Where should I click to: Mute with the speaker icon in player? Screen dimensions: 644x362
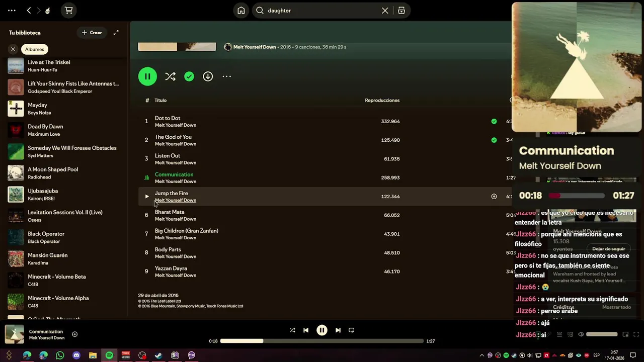point(581,334)
